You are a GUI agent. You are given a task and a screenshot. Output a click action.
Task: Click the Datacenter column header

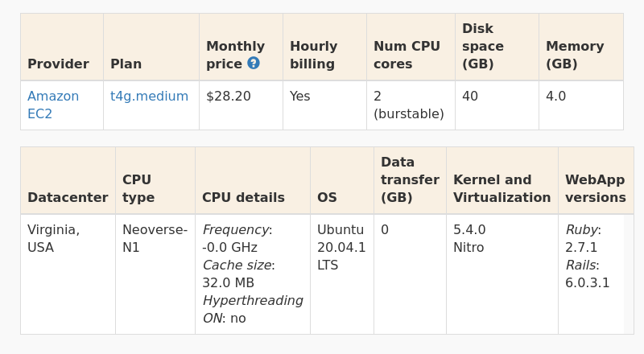pos(68,198)
